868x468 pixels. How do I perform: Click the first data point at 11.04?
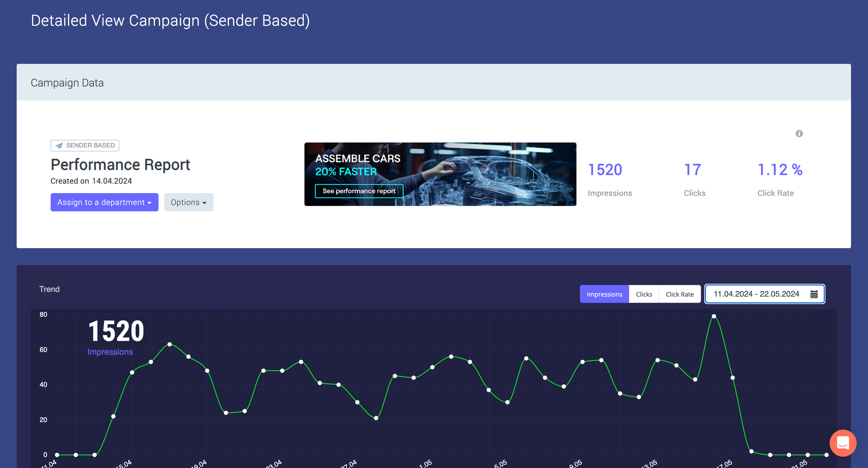(57, 455)
